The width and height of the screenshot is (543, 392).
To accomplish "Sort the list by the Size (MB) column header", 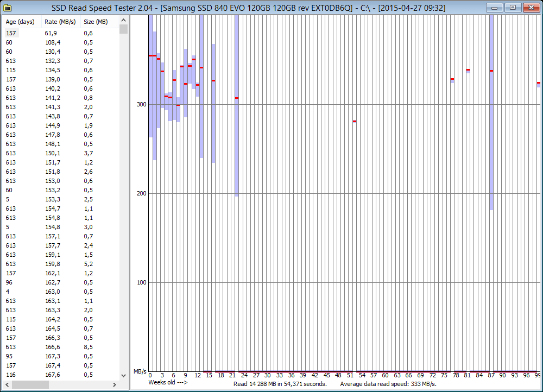I will (99, 22).
